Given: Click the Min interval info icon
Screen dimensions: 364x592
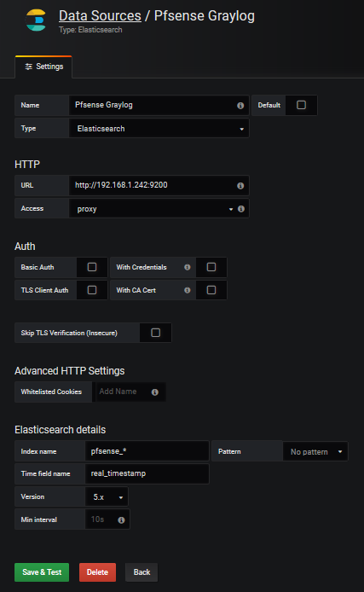Looking at the screenshot, I should pyautogui.click(x=121, y=520).
